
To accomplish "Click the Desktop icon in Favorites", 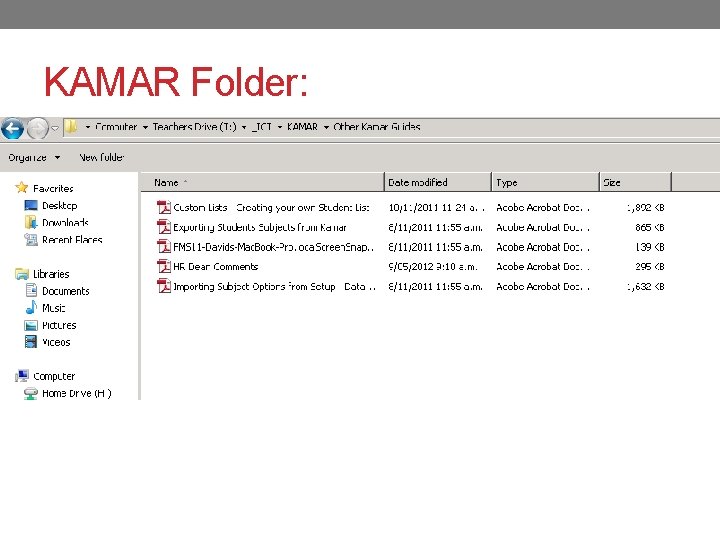I will (31, 205).
